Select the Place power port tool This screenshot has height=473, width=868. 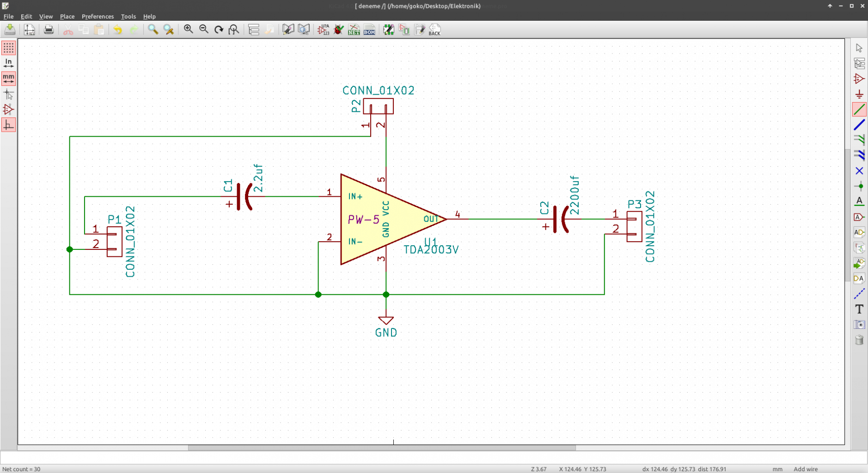(859, 94)
